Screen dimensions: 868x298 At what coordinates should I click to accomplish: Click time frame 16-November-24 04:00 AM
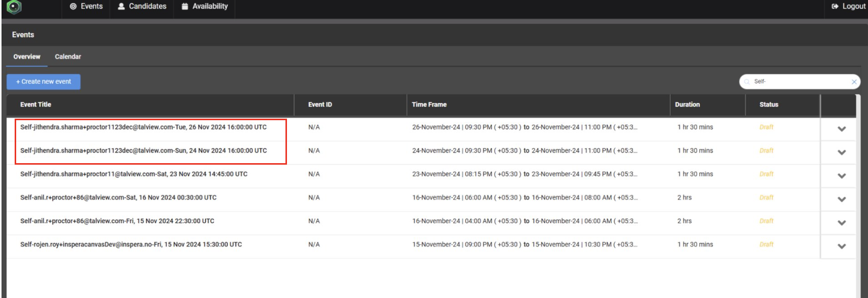coord(524,221)
